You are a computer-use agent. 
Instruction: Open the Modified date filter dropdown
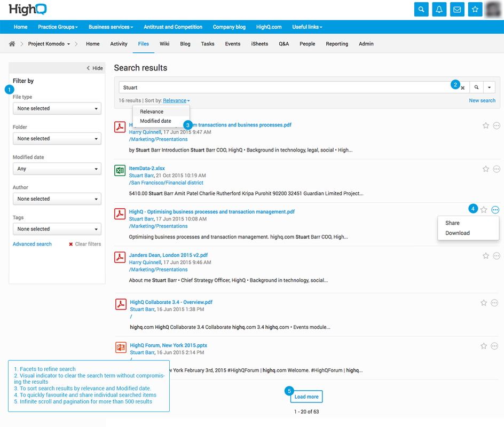point(57,169)
